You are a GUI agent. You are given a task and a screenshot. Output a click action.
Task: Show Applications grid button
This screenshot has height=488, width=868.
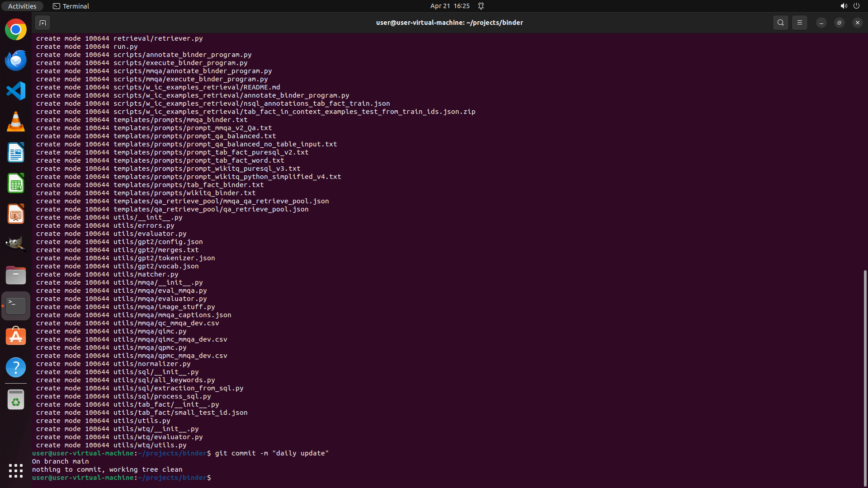pos(16,471)
